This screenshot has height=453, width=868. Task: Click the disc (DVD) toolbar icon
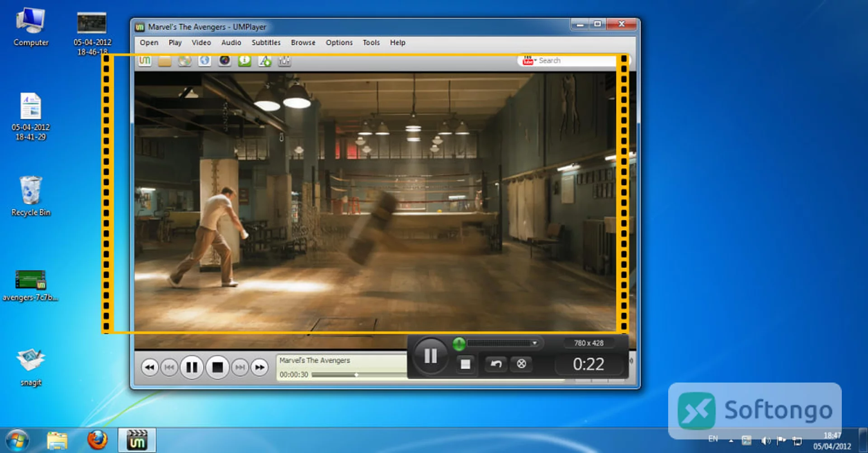[x=184, y=61]
